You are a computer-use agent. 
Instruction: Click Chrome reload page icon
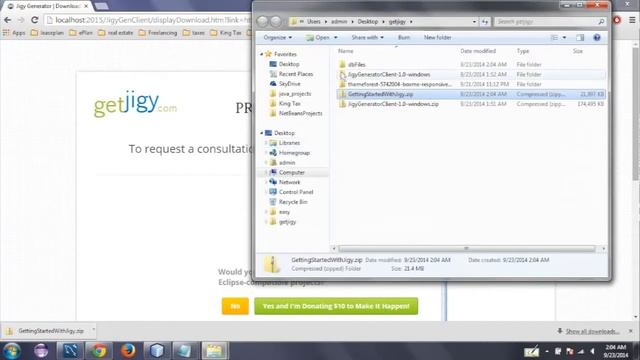click(x=35, y=20)
